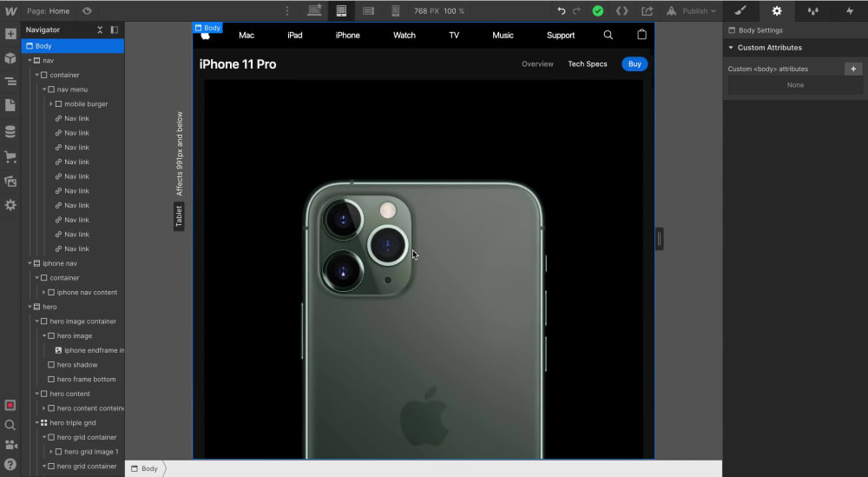Select Body in the Navigator tree

pos(73,46)
